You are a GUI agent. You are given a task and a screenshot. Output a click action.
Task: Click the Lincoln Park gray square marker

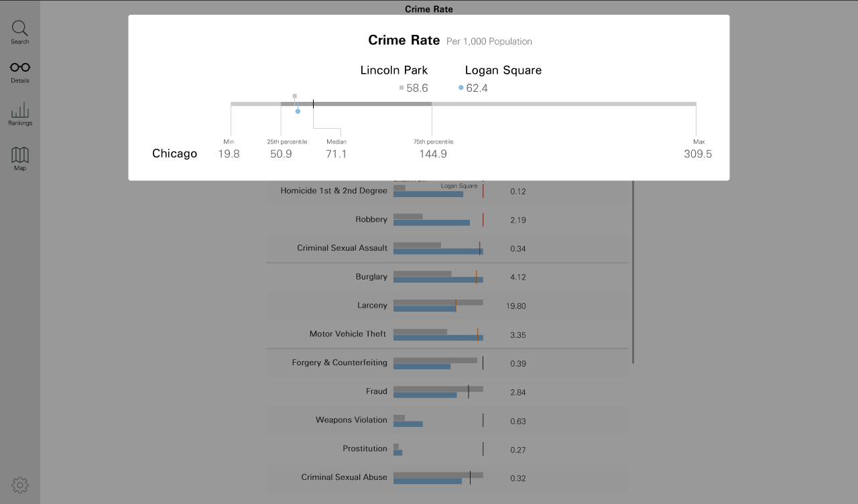[294, 97]
